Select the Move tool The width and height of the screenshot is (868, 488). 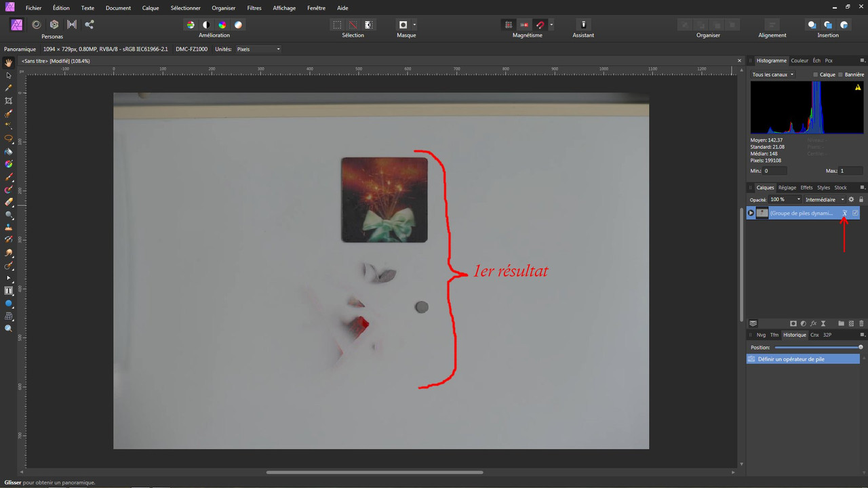point(8,76)
